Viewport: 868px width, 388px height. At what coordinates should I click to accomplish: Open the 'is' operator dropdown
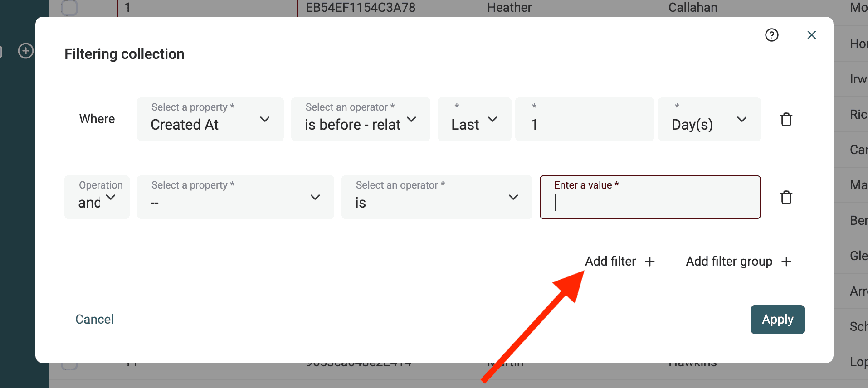pyautogui.click(x=436, y=197)
